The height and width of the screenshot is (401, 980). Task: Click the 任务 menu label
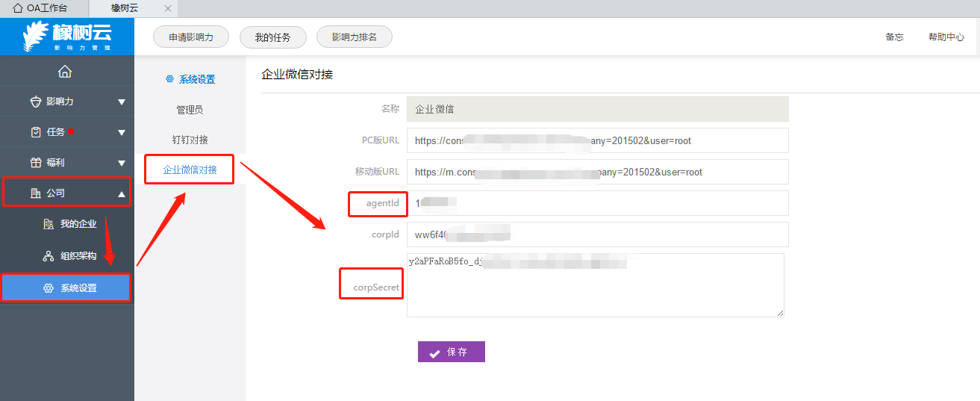point(56,132)
